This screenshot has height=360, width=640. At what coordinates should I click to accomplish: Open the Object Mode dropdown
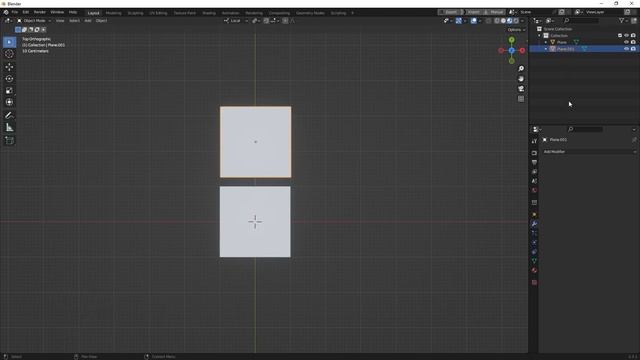pyautogui.click(x=34, y=20)
